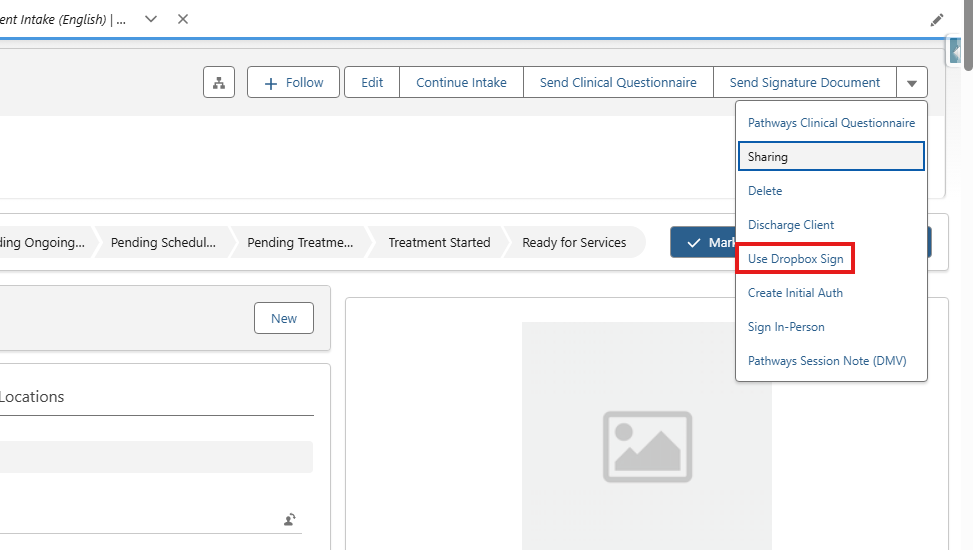The width and height of the screenshot is (973, 550).
Task: Follow this record
Action: tap(294, 83)
